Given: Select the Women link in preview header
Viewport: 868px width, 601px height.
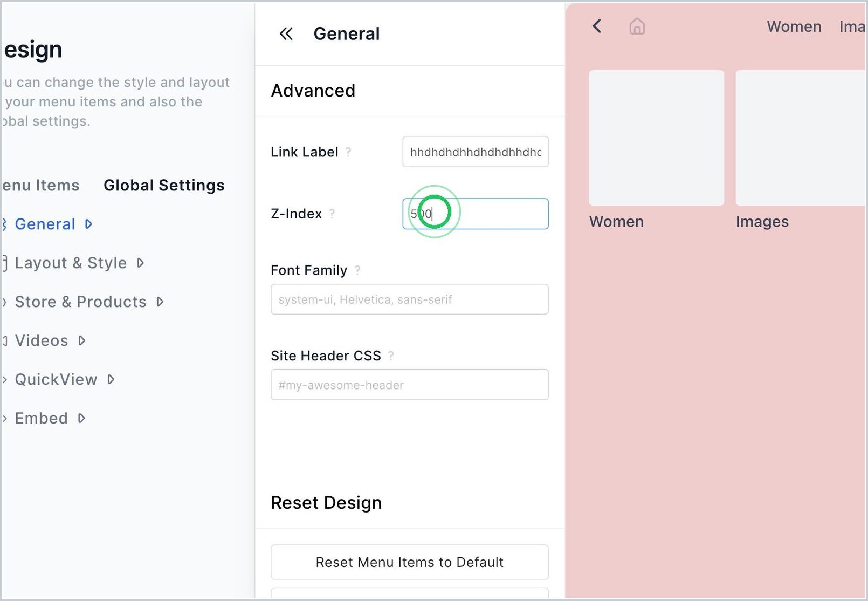Looking at the screenshot, I should tap(794, 26).
